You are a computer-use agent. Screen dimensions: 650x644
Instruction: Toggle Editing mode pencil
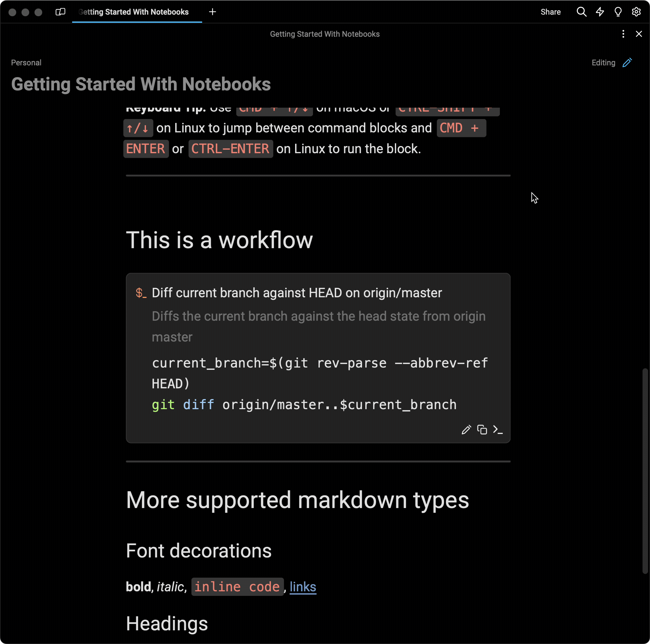tap(627, 63)
